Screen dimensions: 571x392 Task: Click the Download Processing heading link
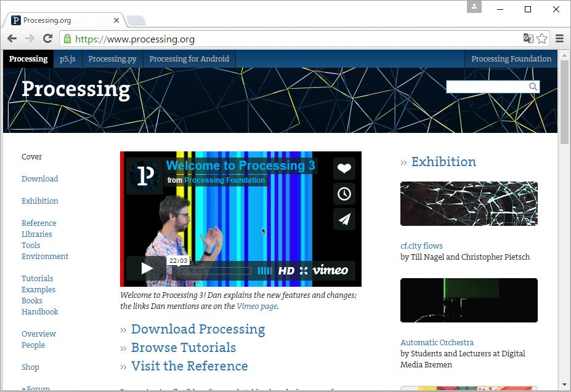point(198,329)
